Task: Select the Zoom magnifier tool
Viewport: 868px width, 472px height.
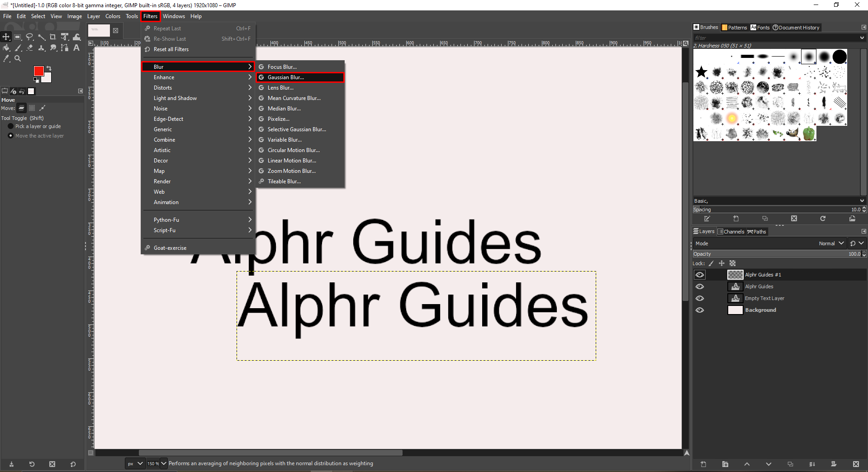Action: point(18,59)
